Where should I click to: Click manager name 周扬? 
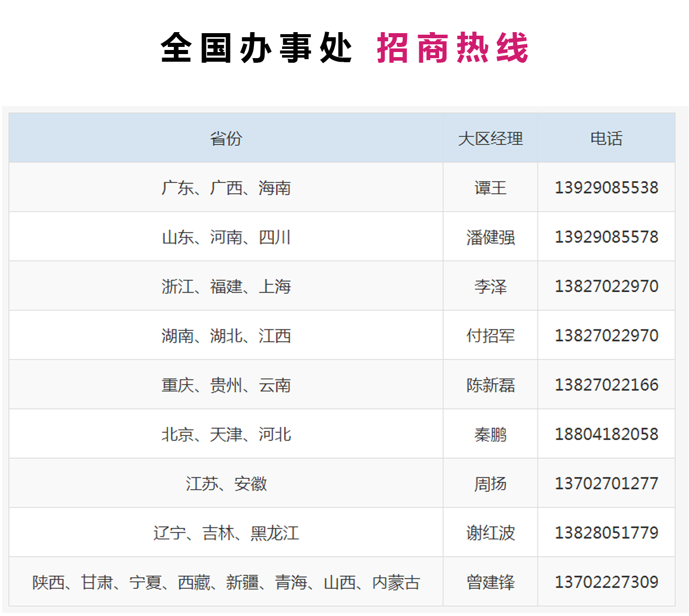[x=490, y=483]
